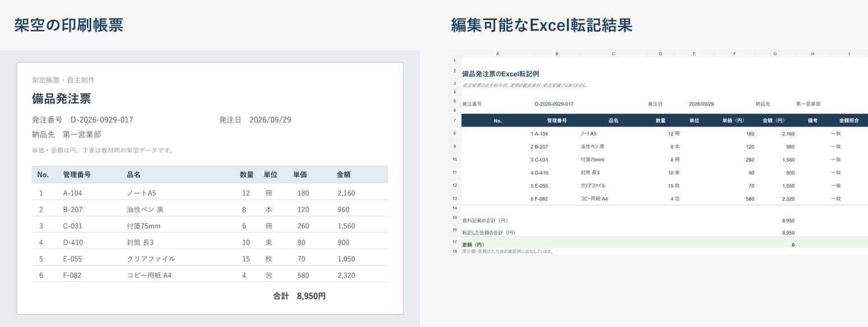Screen dimensions: 868x327
Task: Click the 2026/09/29 date on the printed form
Action: click(270, 120)
